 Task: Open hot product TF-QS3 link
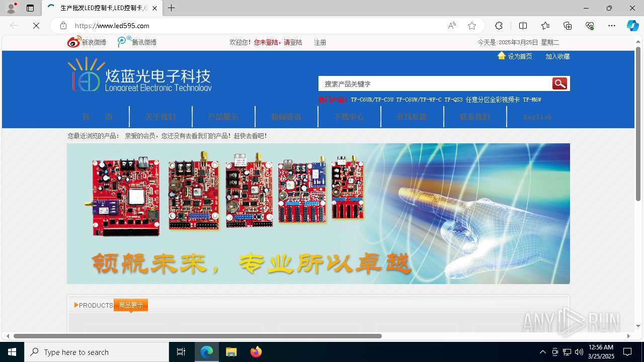[454, 100]
